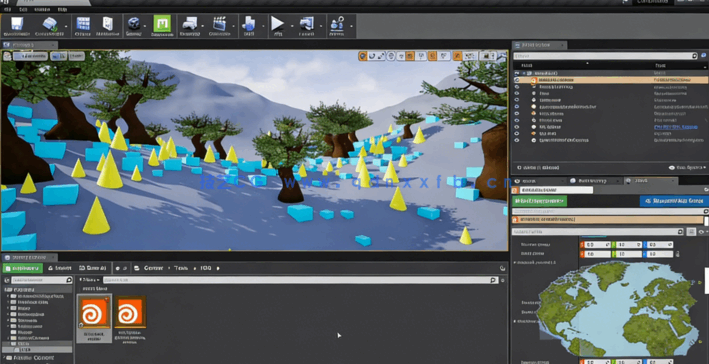The height and width of the screenshot is (364, 709).
Task: Toggle surface snapping icon in viewport toolbar
Action: (x=401, y=56)
